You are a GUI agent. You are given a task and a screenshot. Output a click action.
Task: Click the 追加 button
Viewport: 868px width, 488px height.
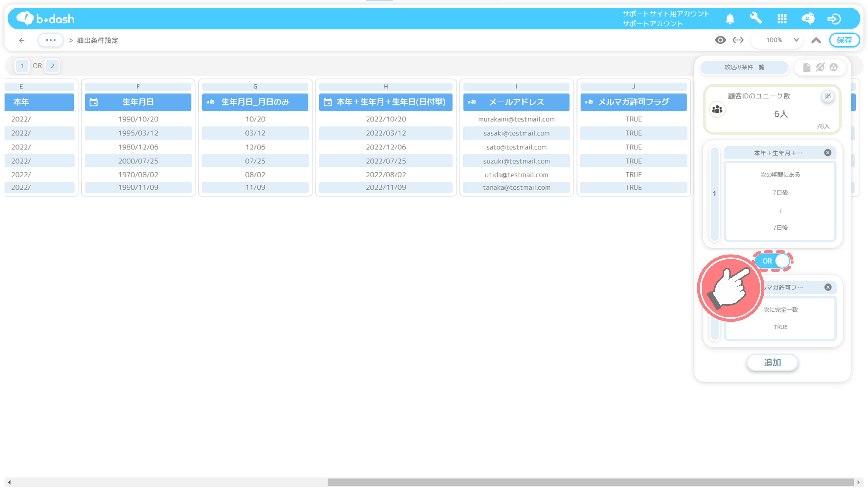(x=772, y=363)
